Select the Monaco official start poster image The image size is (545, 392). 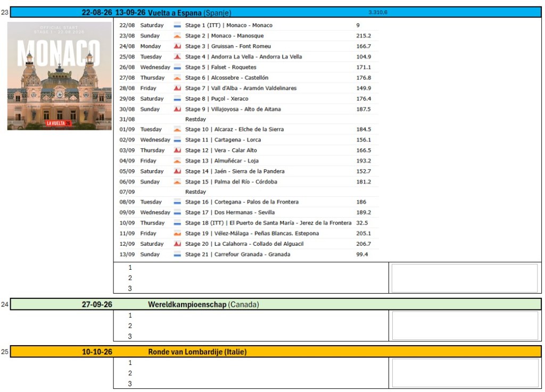[x=59, y=76]
